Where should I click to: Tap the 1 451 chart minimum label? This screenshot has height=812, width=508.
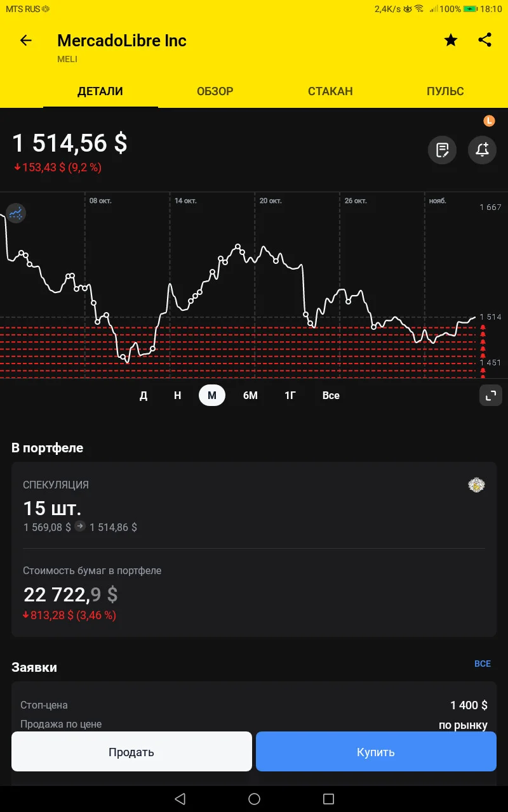point(490,363)
